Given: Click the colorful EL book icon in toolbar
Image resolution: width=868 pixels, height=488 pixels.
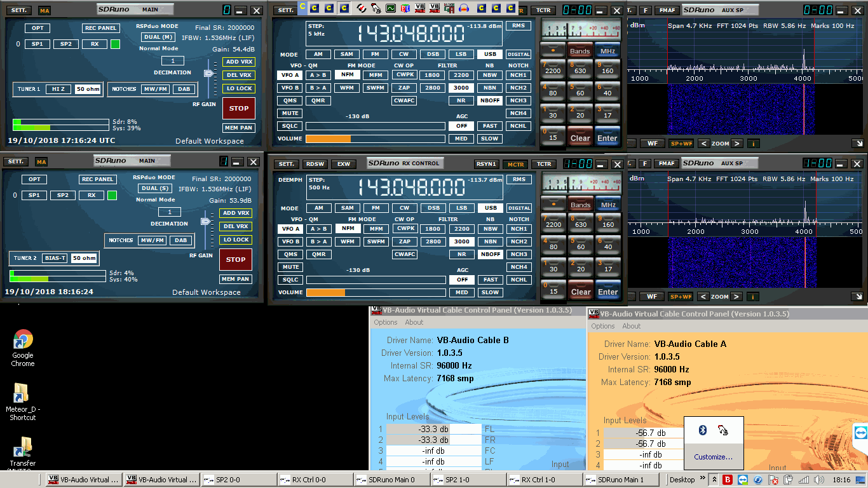Looking at the screenshot, I should tap(405, 8).
